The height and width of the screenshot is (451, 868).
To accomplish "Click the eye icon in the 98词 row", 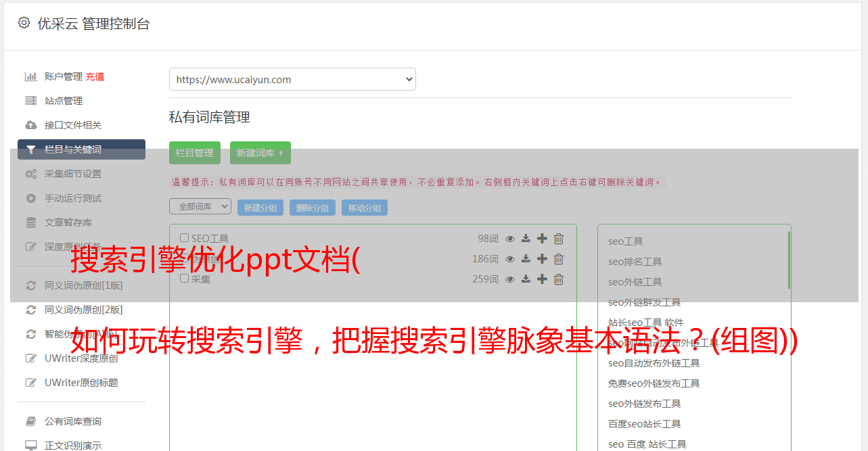I will click(x=510, y=239).
